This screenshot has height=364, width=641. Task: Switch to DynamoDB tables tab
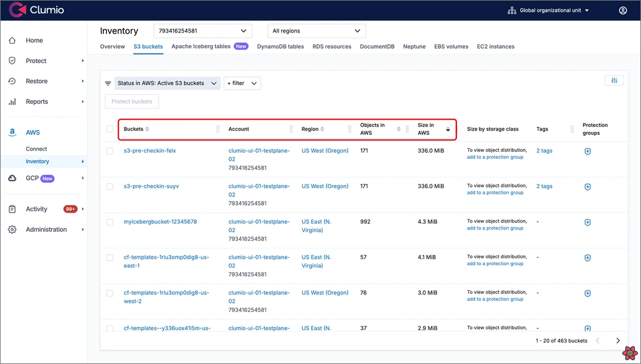click(x=280, y=46)
